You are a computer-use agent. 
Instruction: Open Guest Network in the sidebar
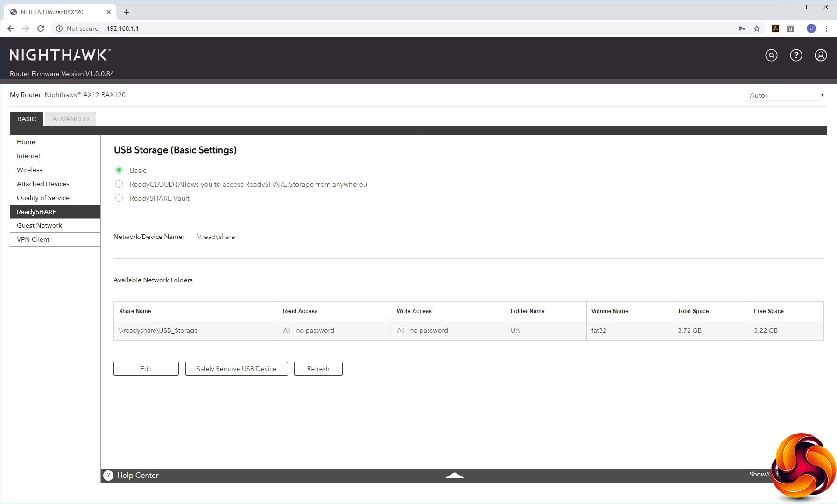[x=55, y=225]
